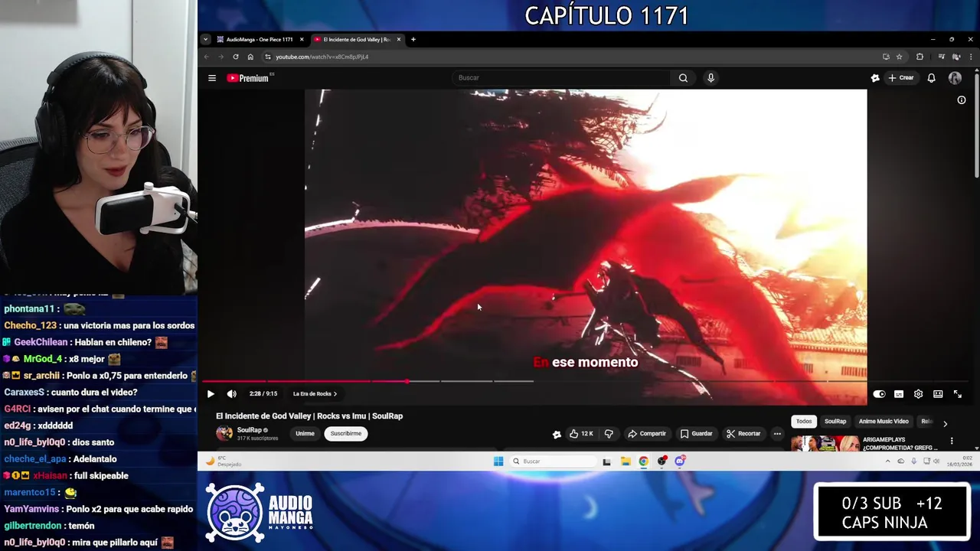The width and height of the screenshot is (980, 551).
Task: Open Chrome from the Windows taskbar
Action: pos(643,461)
